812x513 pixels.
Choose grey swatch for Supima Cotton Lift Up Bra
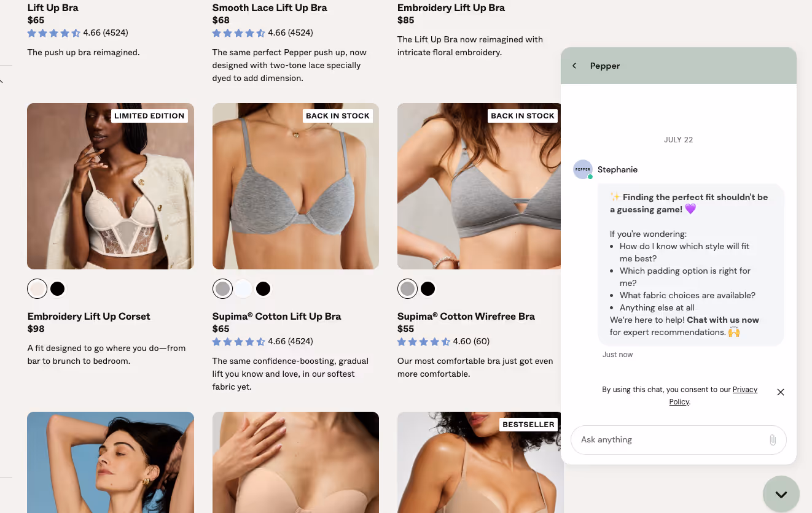click(223, 288)
